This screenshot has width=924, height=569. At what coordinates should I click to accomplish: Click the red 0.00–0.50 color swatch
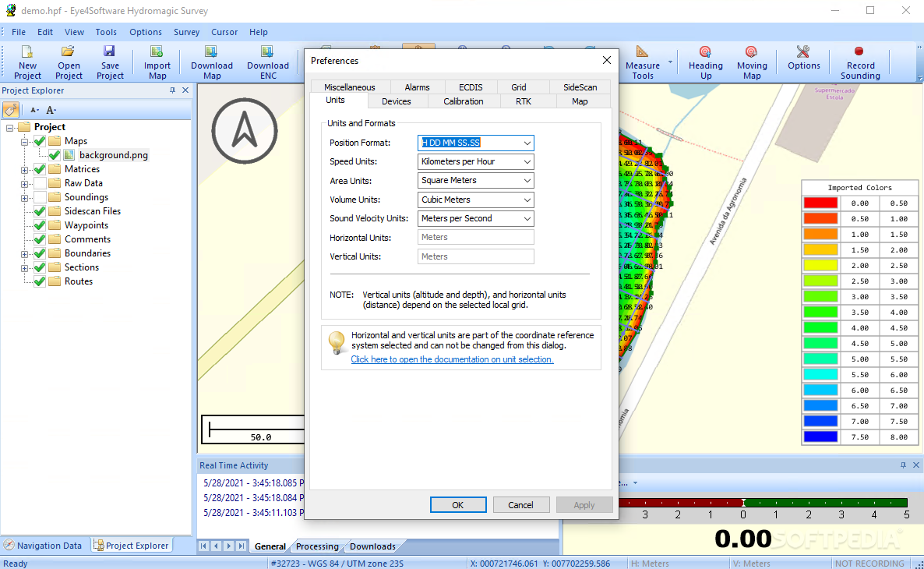click(820, 203)
